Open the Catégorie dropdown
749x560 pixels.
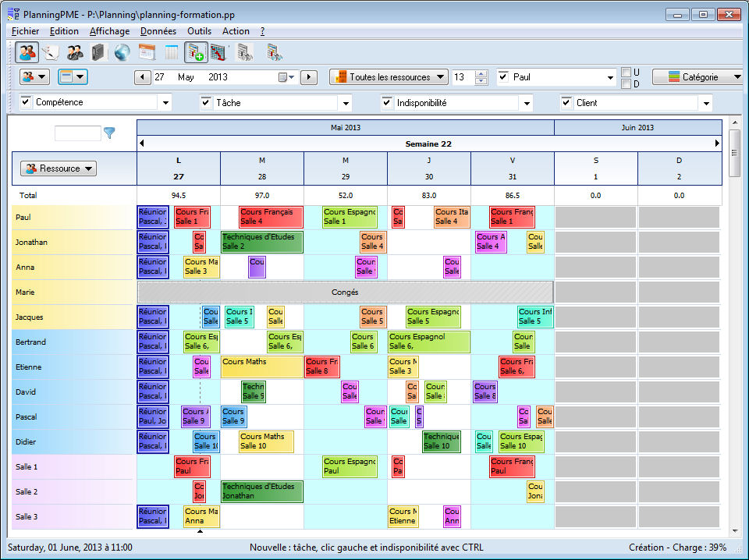coord(698,77)
